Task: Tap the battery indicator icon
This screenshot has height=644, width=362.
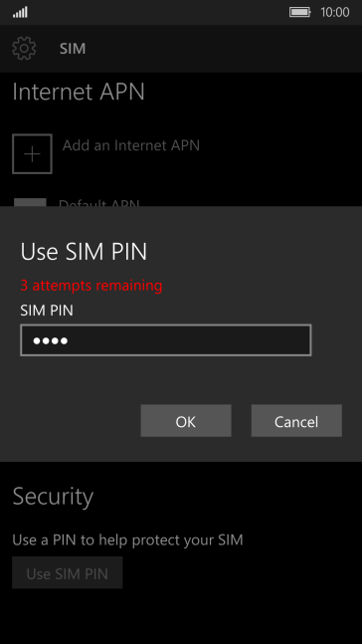Action: [300, 12]
